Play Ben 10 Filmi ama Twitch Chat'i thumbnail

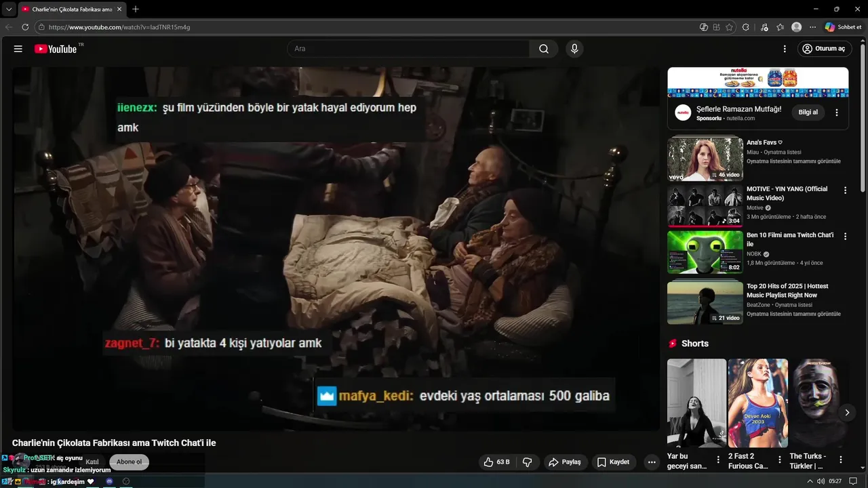(x=705, y=252)
